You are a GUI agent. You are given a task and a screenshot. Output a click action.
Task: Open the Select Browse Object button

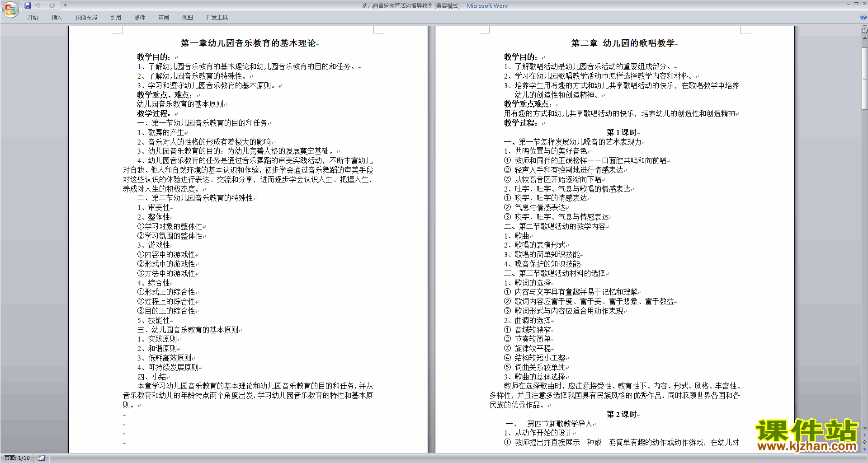coord(865,442)
